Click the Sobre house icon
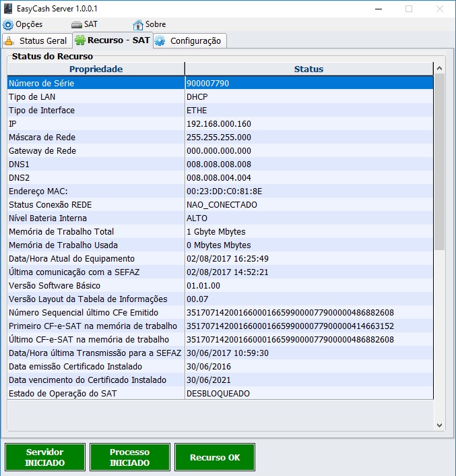Viewport: 456px width, 476px height. [x=138, y=24]
